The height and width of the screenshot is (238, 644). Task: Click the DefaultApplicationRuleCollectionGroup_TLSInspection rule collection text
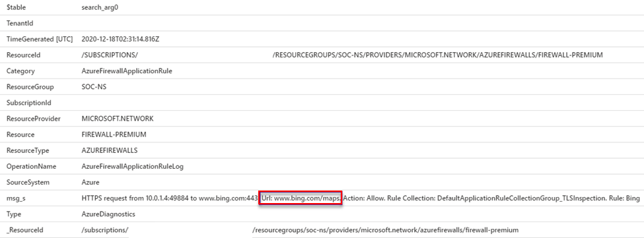click(522, 198)
